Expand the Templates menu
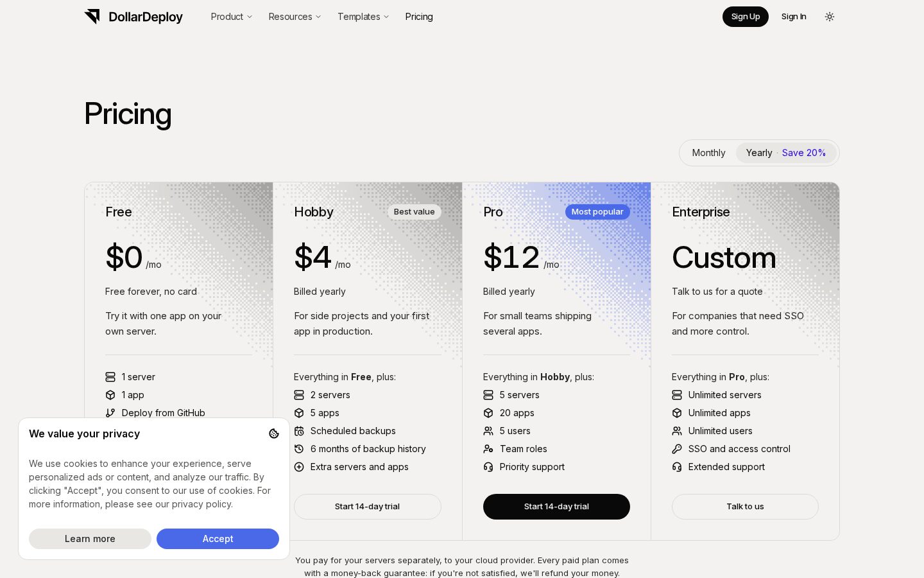Screen dimensions: 924x578 pos(363,17)
